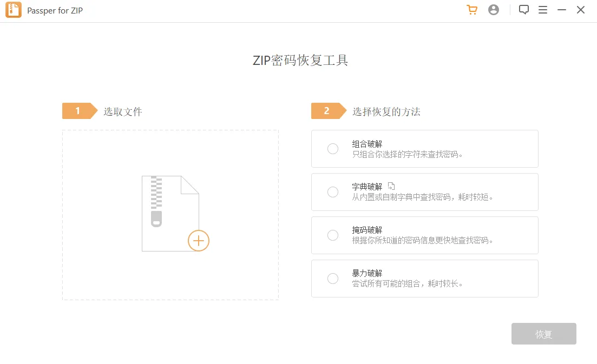Close the Passper for ZIP window
The height and width of the screenshot is (364, 597).
click(581, 10)
